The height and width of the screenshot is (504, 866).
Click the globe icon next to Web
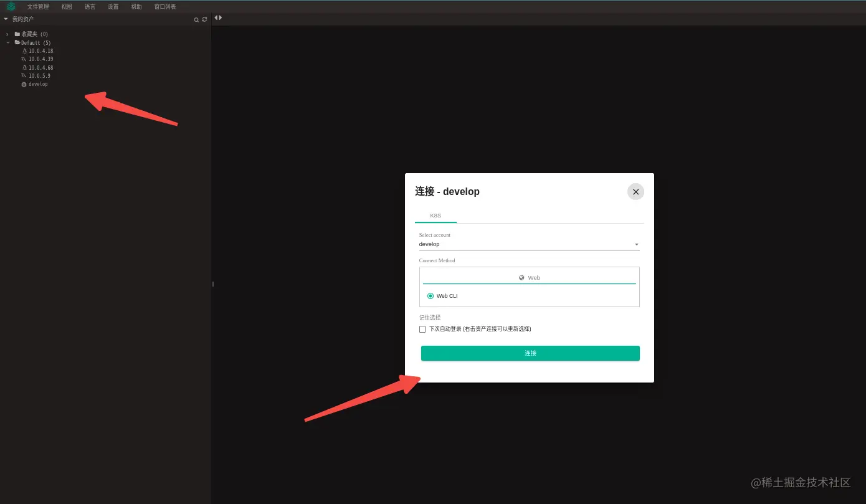pos(522,278)
